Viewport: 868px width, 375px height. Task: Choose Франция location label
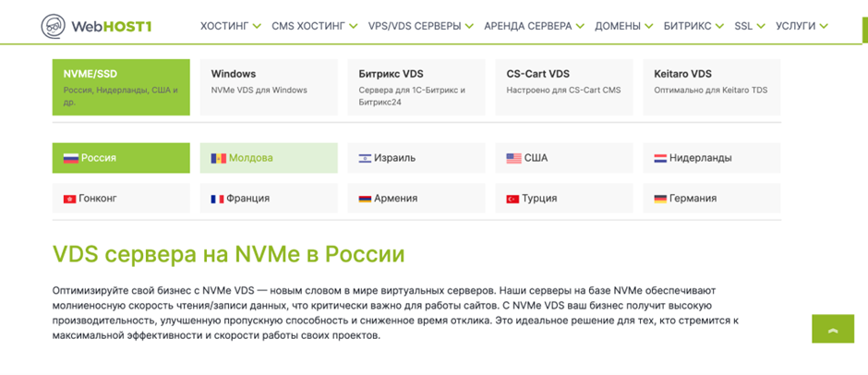coord(248,199)
